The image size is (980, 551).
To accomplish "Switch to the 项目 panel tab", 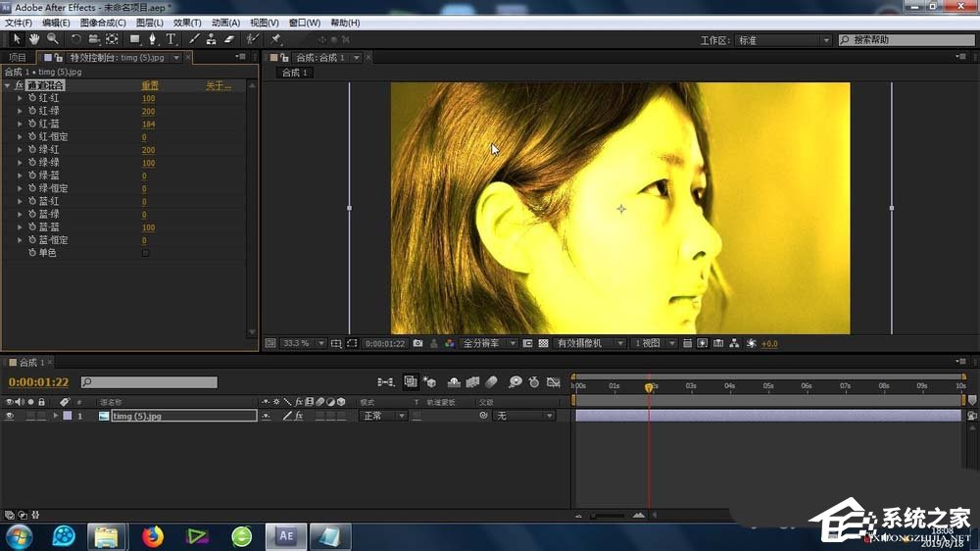I will (x=18, y=58).
